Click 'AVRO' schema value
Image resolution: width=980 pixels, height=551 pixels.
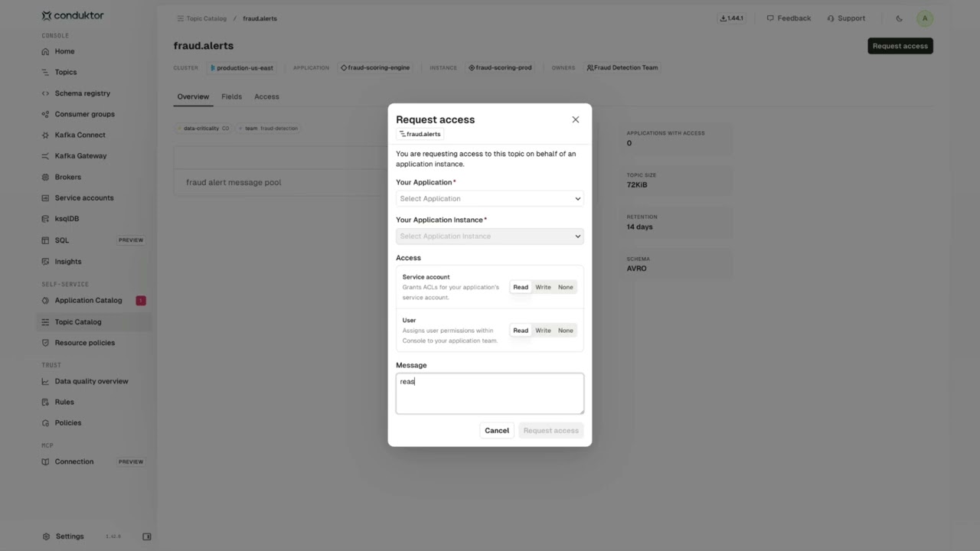636,269
